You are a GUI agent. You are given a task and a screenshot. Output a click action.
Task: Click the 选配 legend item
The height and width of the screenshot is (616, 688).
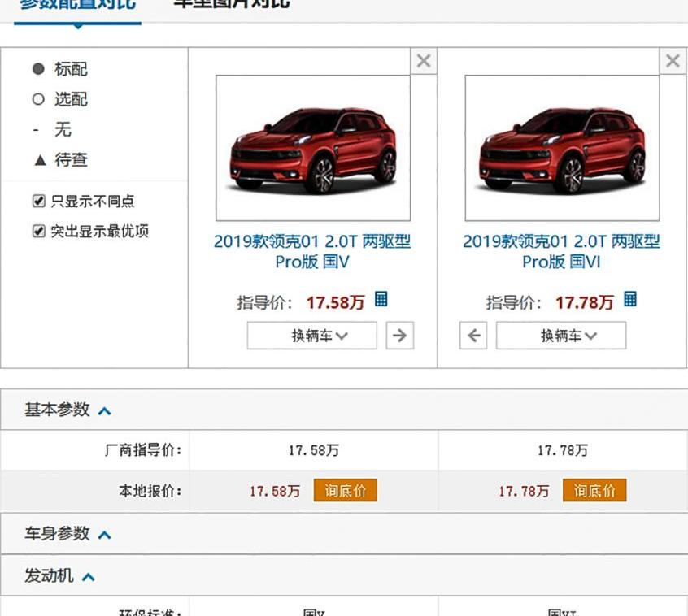[60, 99]
